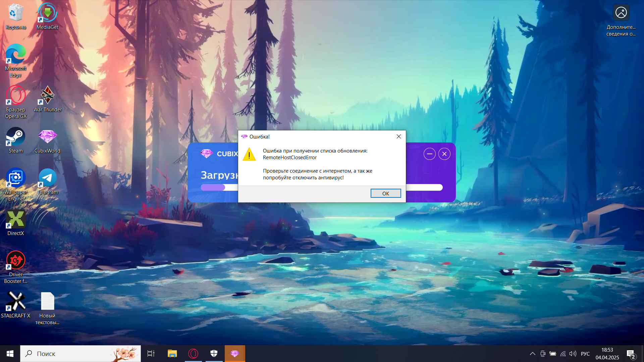The height and width of the screenshot is (362, 644).
Task: Click the Поиск taskbar search box
Action: point(80,354)
